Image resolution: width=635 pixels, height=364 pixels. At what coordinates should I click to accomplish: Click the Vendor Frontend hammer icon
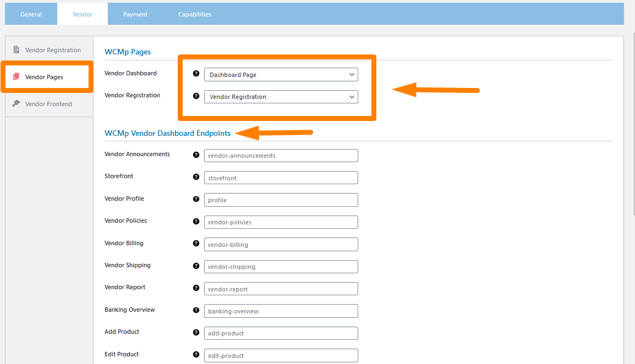tap(16, 103)
